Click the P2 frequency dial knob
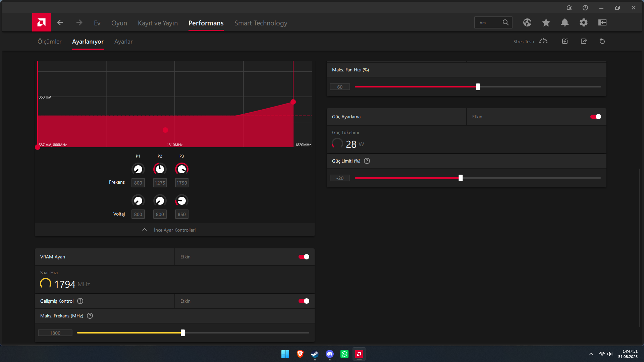644x362 pixels. (160, 169)
